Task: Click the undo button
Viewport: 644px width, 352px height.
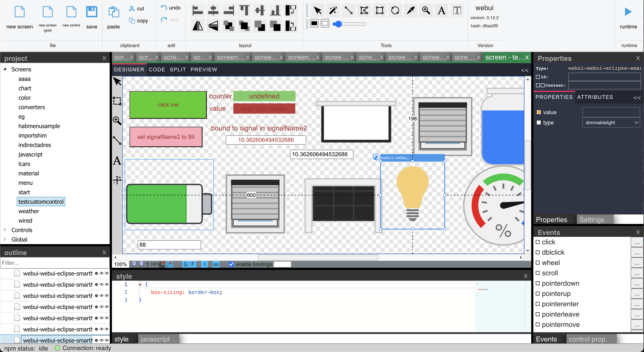Action: (x=170, y=8)
